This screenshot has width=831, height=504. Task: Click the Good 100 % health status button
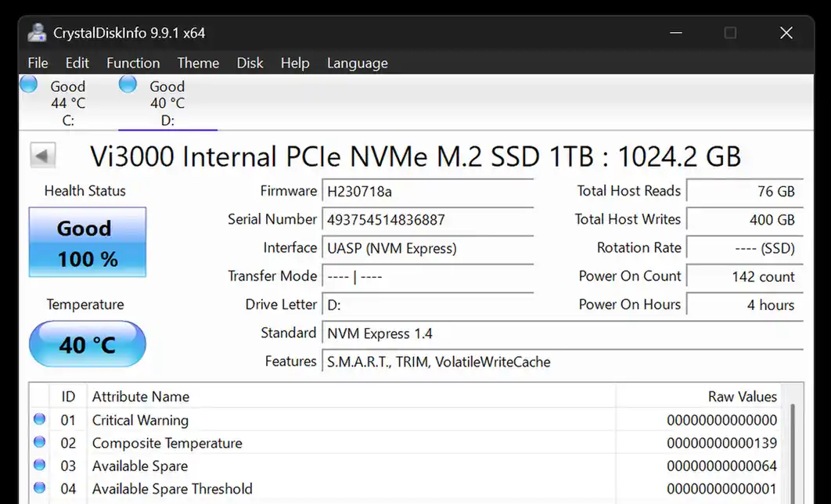(x=88, y=242)
